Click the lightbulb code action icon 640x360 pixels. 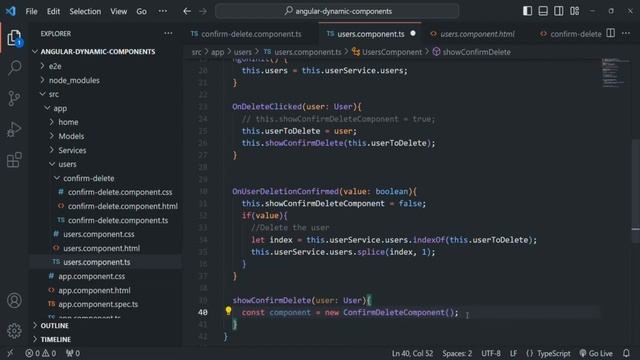pos(229,311)
